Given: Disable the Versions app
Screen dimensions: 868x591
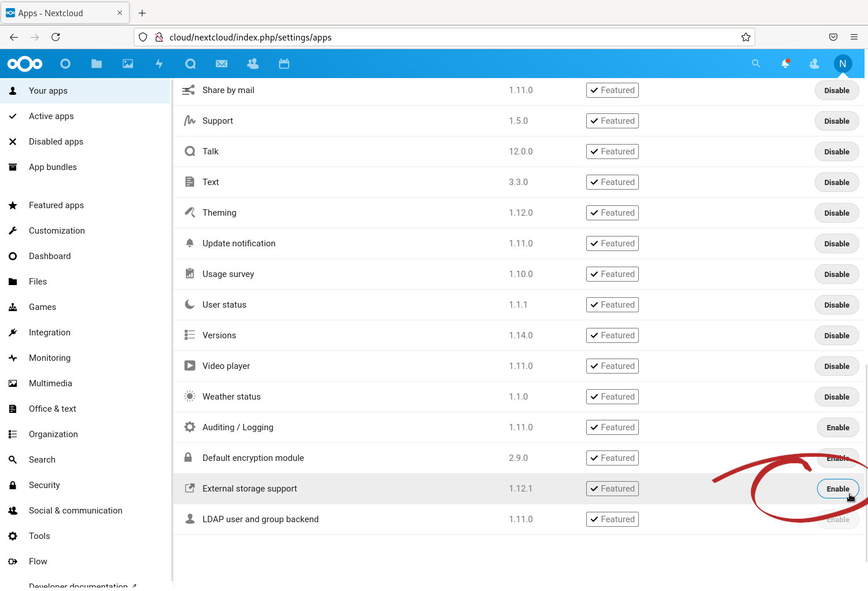Looking at the screenshot, I should coord(837,335).
